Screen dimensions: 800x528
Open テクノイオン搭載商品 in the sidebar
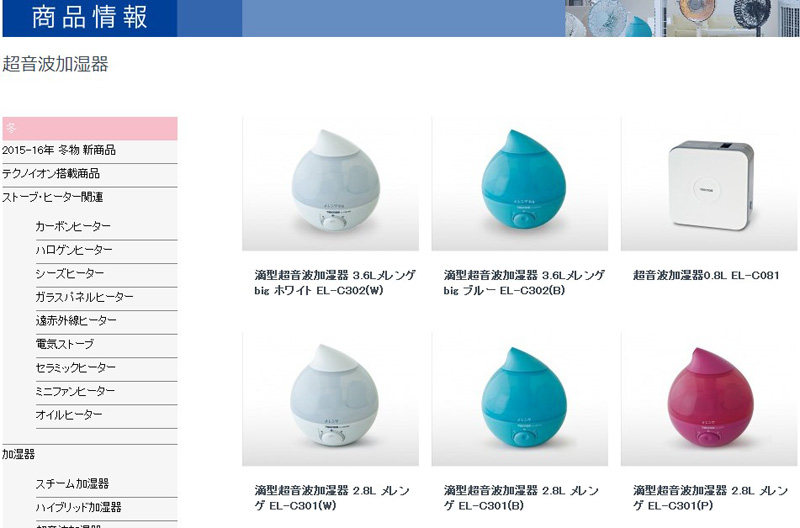click(51, 173)
